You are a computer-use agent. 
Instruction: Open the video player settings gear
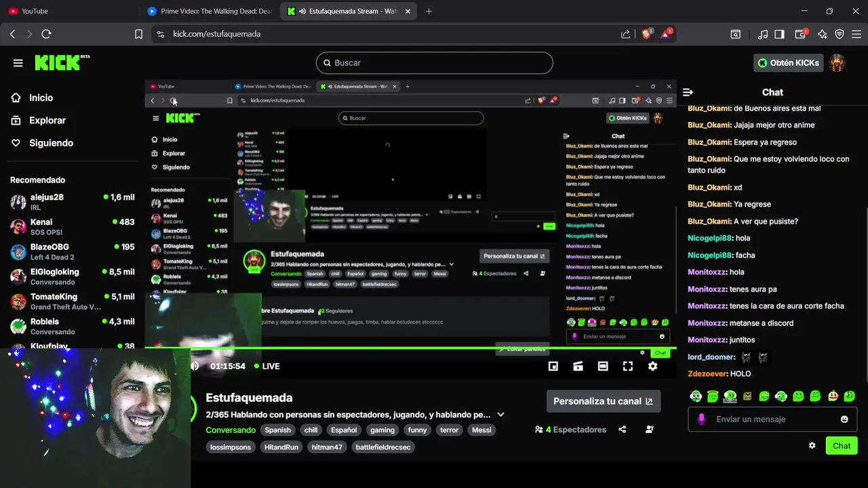pyautogui.click(x=652, y=366)
